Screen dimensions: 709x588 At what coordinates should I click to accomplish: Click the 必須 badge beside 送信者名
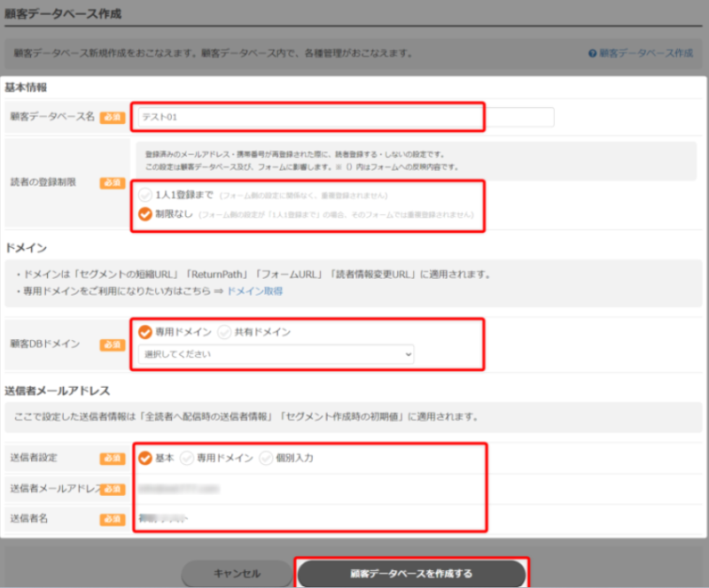[x=113, y=519]
